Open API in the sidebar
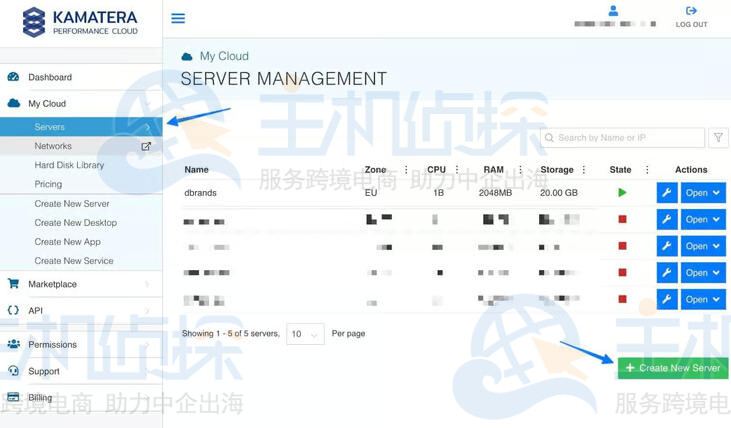Viewport: 731px width, 428px height. pyautogui.click(x=35, y=311)
